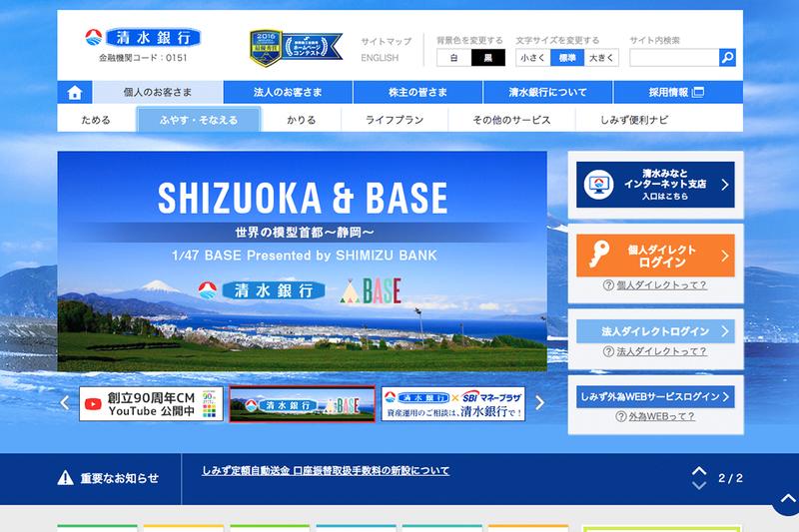Click the question icon beside 個人ダイレクトって?
799x532 pixels.
click(x=608, y=285)
